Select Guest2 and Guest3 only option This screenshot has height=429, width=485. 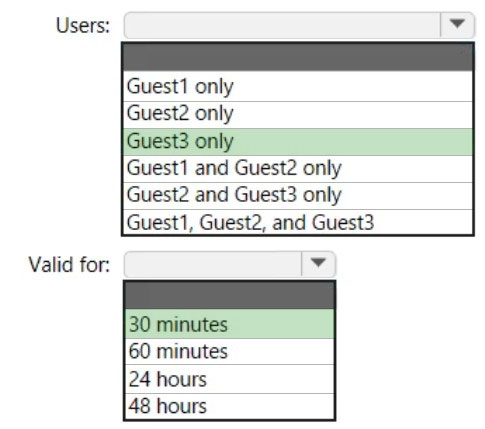click(x=298, y=196)
